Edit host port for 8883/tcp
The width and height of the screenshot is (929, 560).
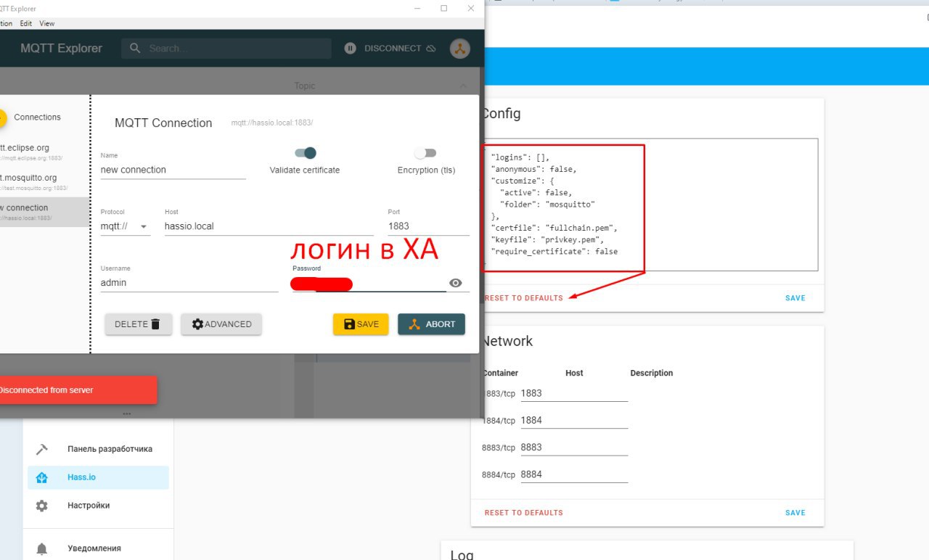tap(573, 448)
